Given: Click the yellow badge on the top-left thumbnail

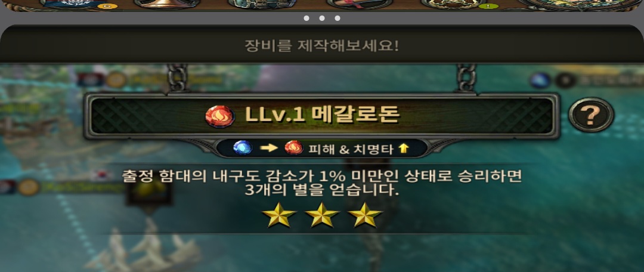Looking at the screenshot, I should pyautogui.click(x=107, y=6).
